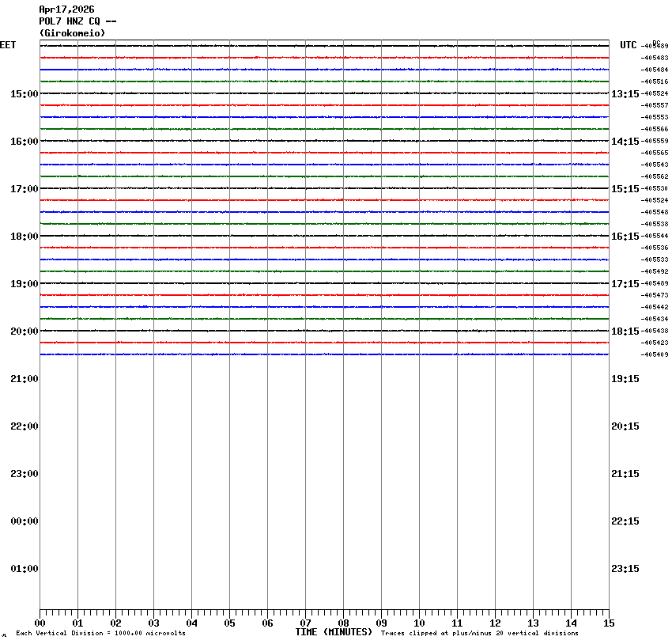672x644 pixels.
Task: Click the UTC column header
Action: (x=628, y=45)
